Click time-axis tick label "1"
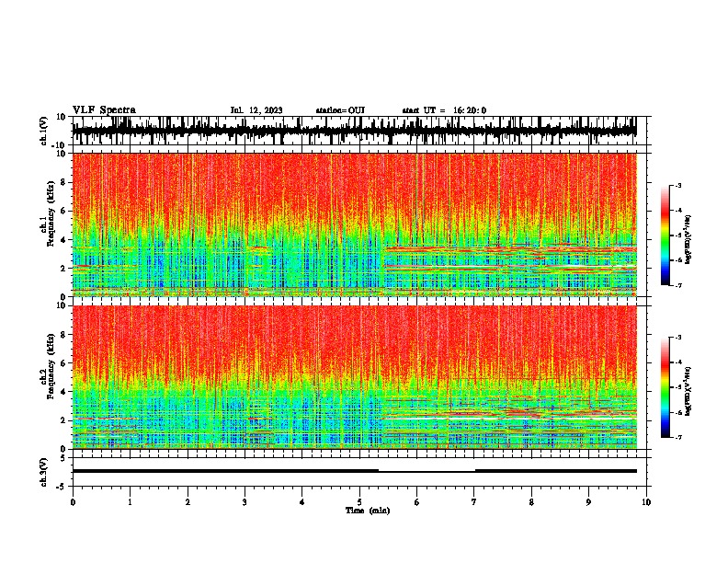Image resolution: width=728 pixels, height=563 pixels. [x=130, y=502]
